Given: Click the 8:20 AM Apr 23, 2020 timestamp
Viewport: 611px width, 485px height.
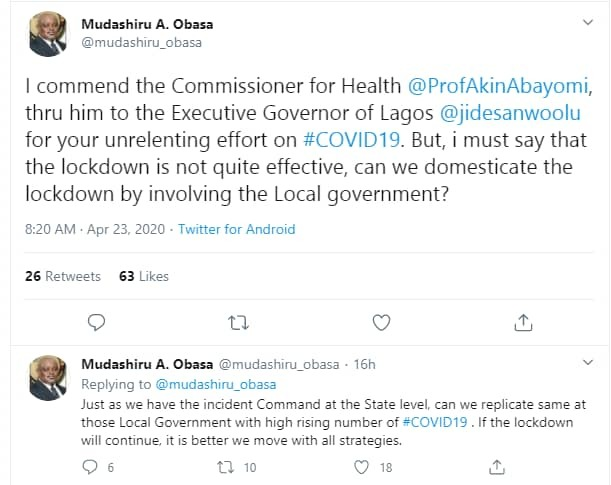Looking at the screenshot, I should click(x=95, y=230).
